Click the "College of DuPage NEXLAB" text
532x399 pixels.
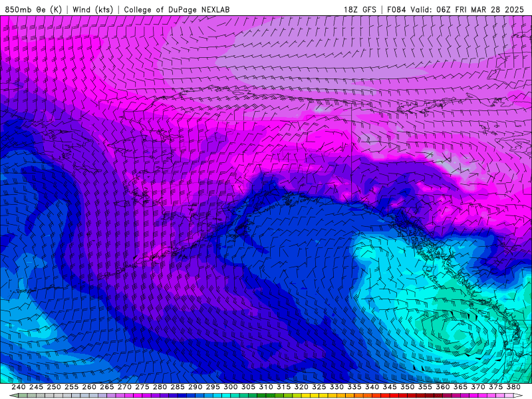(177, 10)
